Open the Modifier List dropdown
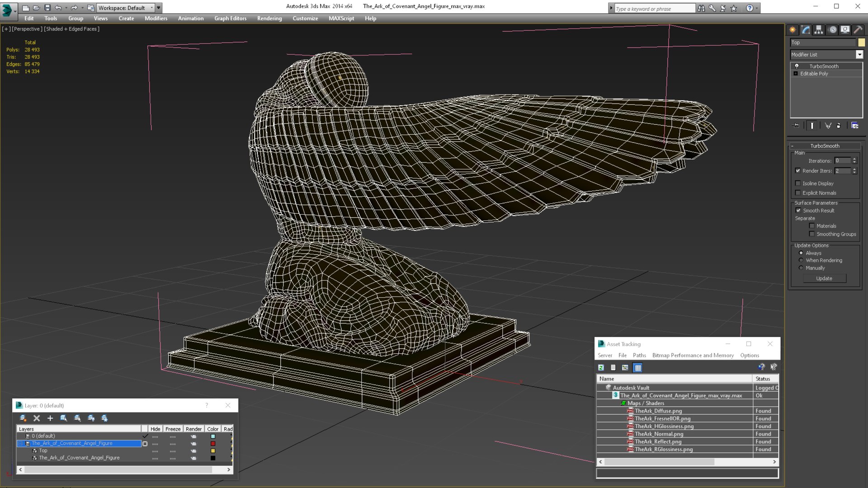 (859, 55)
